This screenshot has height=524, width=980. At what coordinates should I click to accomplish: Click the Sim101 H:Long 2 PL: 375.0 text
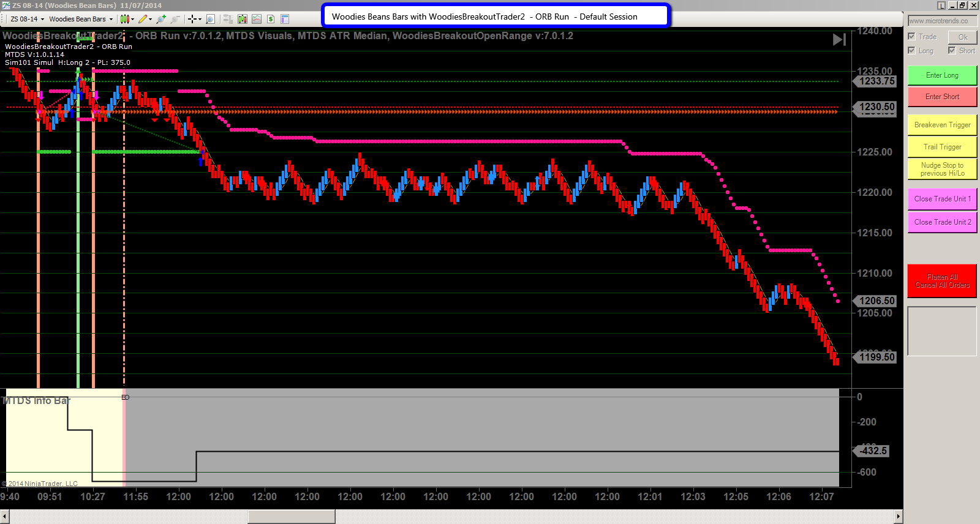coord(67,62)
